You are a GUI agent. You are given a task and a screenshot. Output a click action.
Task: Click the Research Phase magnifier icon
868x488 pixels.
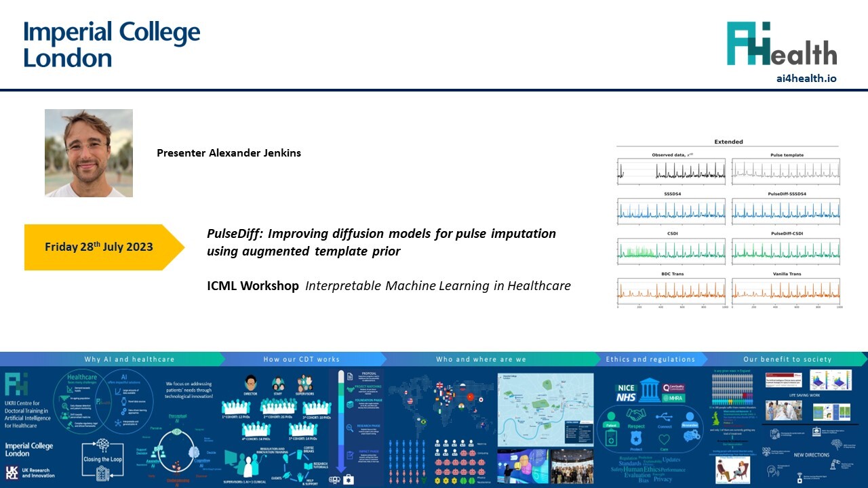click(350, 428)
